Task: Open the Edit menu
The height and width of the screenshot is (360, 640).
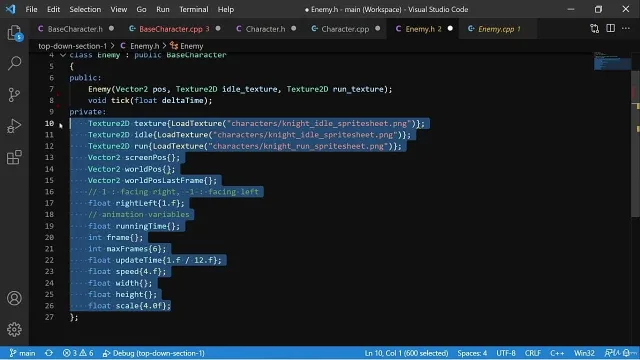Action: pyautogui.click(x=53, y=9)
